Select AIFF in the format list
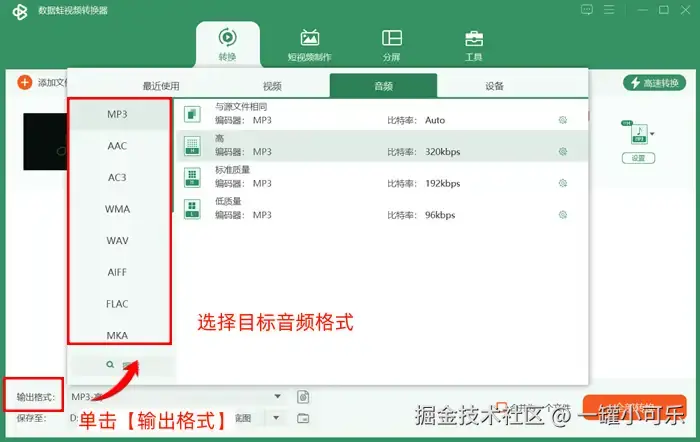This screenshot has height=442, width=700. (x=117, y=272)
